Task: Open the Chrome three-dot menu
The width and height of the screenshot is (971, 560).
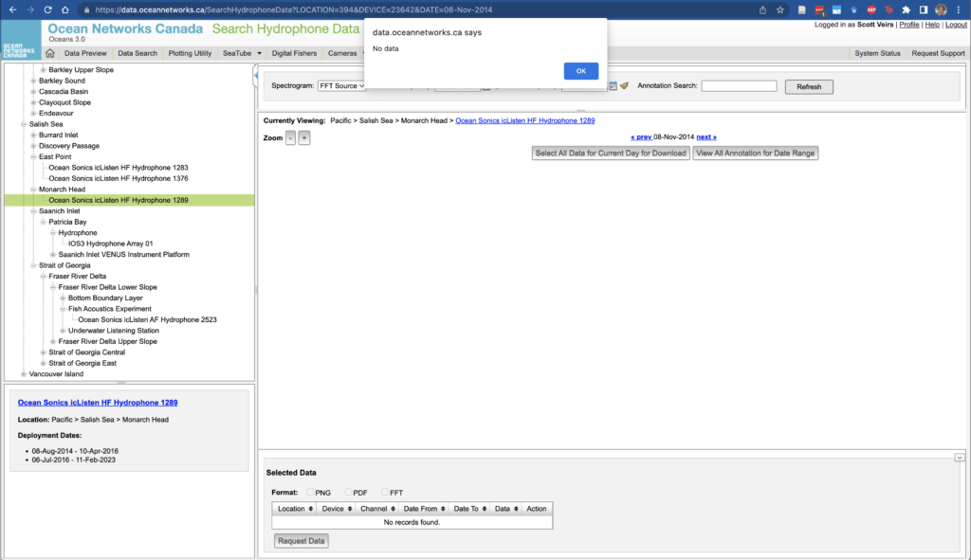Action: click(959, 9)
